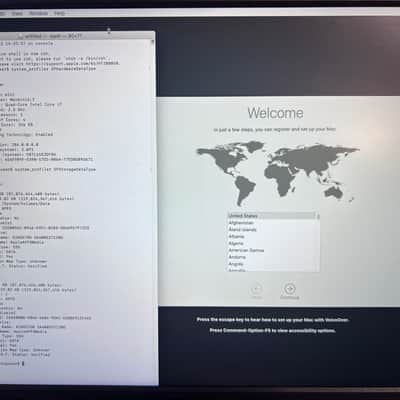Click the Terminal prompt cursor line

click(12, 364)
